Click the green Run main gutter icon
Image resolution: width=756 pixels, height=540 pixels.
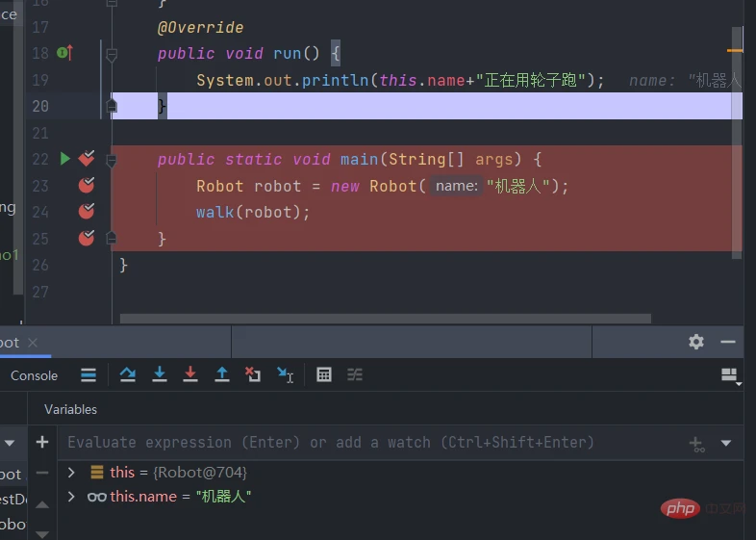coord(65,158)
